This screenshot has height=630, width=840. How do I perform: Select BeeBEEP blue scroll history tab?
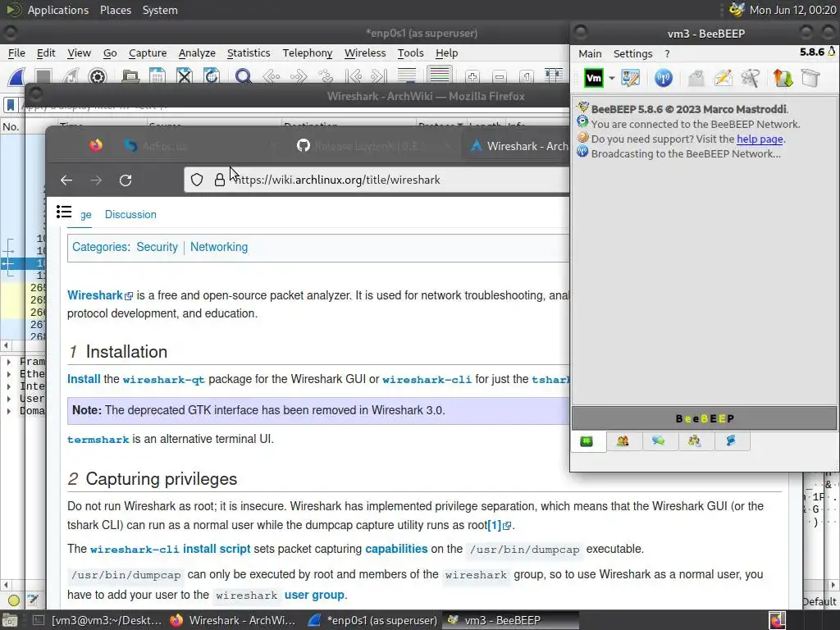731,441
